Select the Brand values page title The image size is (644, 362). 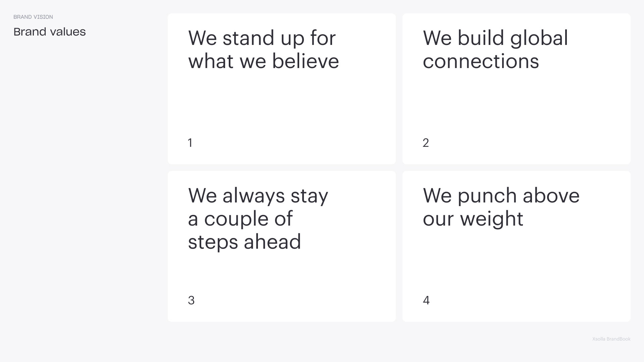(50, 32)
